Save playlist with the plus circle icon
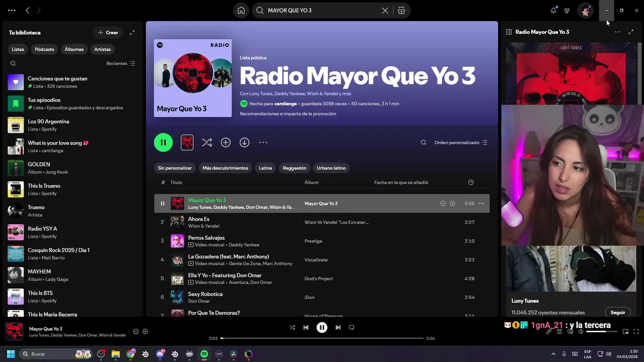Viewport: 644px width, 362px height. tap(225, 142)
